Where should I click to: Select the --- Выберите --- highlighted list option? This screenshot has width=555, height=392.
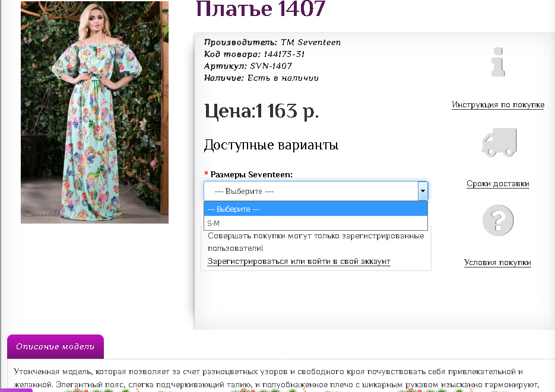[316, 209]
